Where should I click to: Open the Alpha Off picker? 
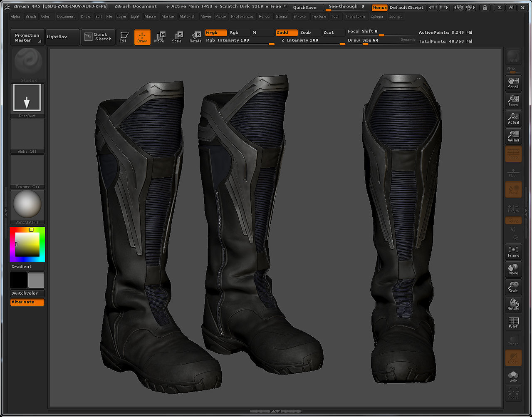tap(27, 136)
